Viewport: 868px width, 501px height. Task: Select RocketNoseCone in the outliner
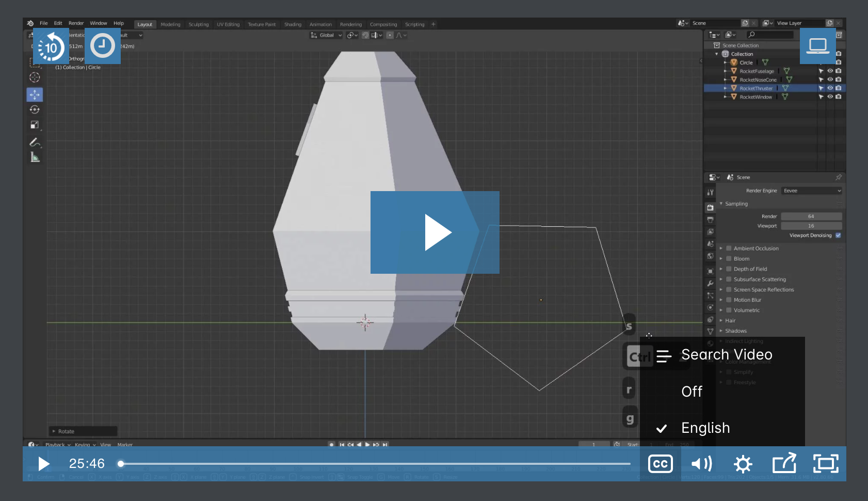758,80
